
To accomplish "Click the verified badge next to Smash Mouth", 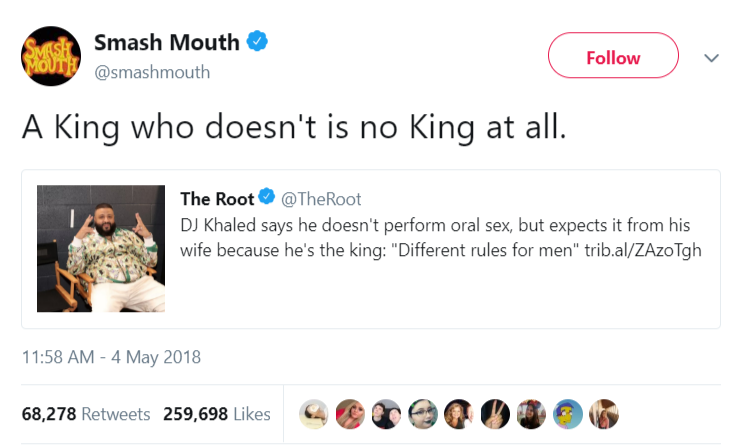I will click(x=259, y=42).
